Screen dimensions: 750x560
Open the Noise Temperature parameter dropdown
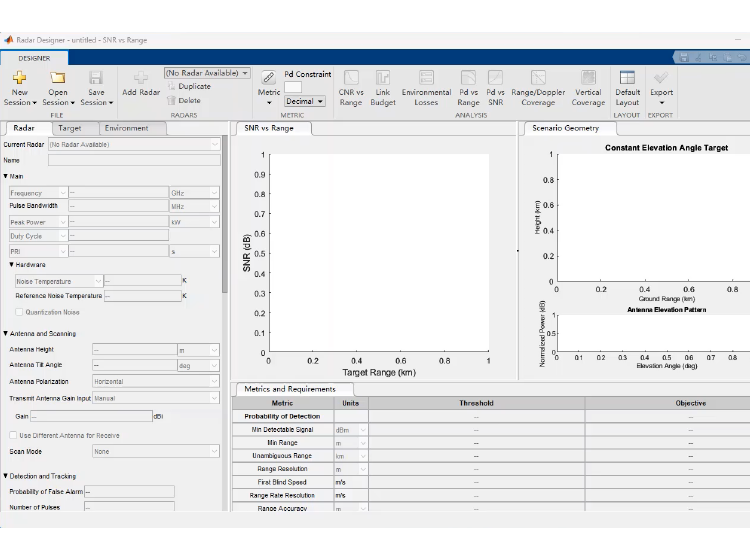point(59,281)
